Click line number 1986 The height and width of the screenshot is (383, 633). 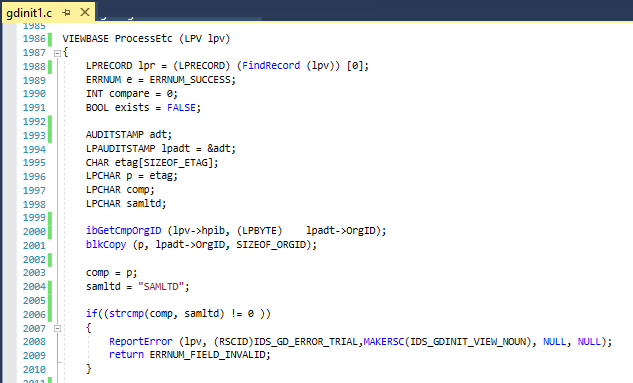click(34, 39)
